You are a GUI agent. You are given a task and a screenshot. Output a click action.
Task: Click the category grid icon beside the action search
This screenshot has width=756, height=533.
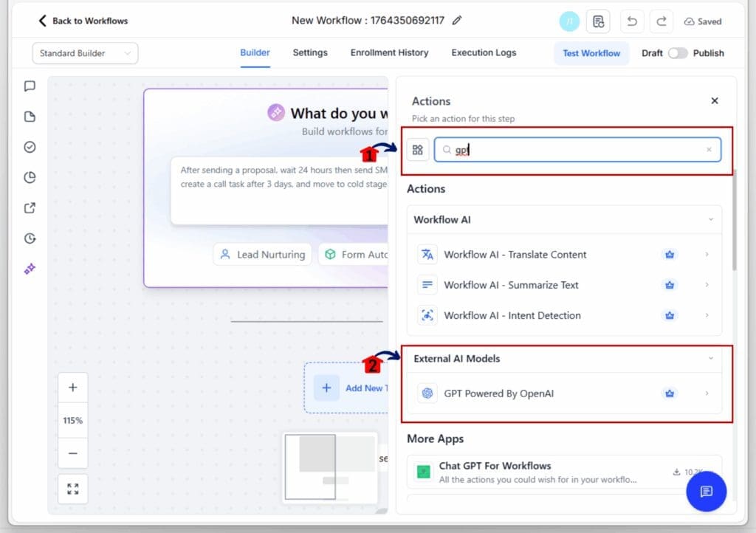[x=418, y=149]
